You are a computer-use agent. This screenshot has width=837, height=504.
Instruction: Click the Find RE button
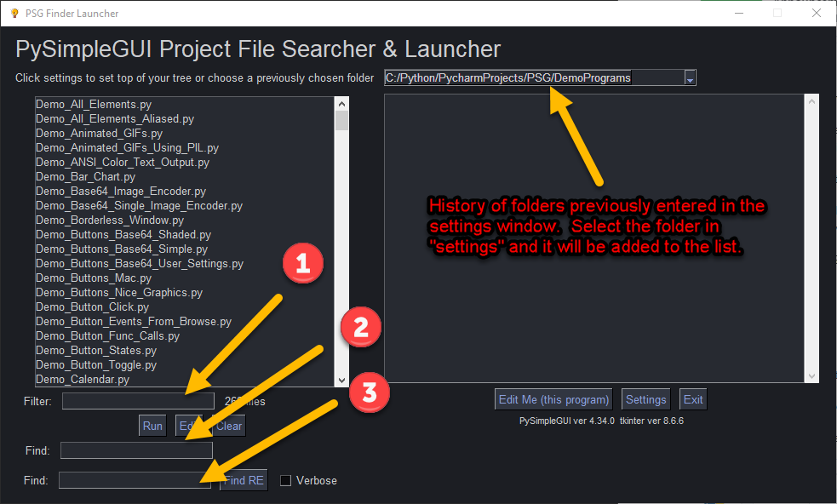[x=244, y=480]
